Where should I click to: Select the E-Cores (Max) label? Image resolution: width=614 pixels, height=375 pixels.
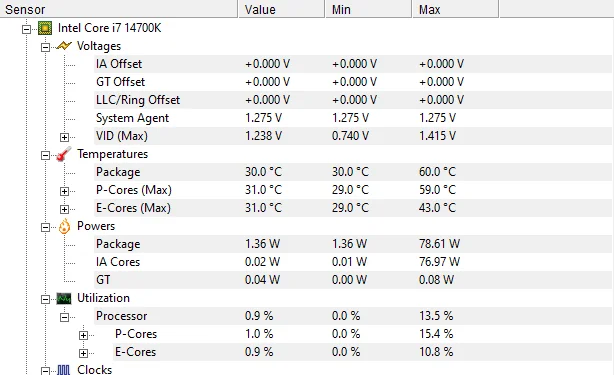click(x=133, y=208)
